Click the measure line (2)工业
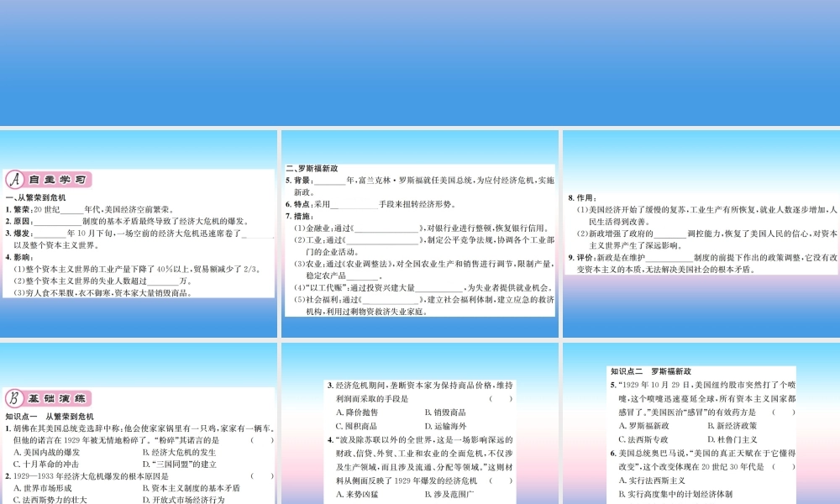This screenshot has width=840, height=504. [x=423, y=246]
